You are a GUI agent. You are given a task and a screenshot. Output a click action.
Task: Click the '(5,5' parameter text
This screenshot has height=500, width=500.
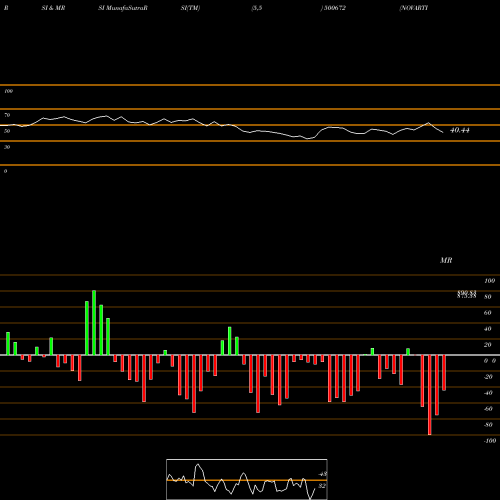(257, 8)
